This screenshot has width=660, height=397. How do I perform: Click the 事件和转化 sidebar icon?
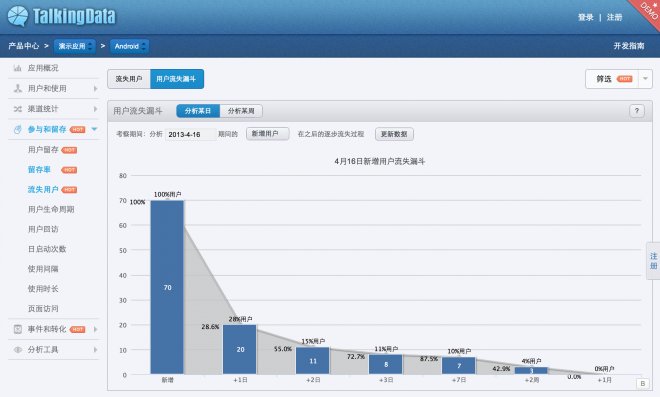pyautogui.click(x=18, y=329)
